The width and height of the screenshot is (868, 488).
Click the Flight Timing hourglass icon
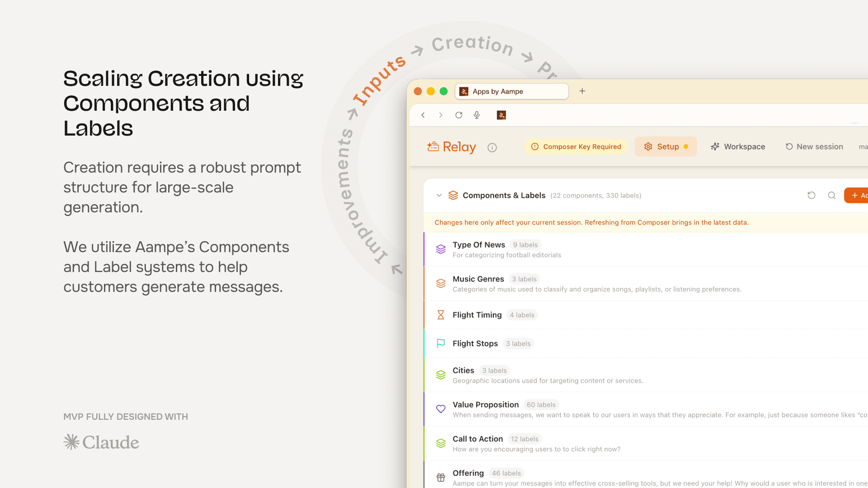441,315
